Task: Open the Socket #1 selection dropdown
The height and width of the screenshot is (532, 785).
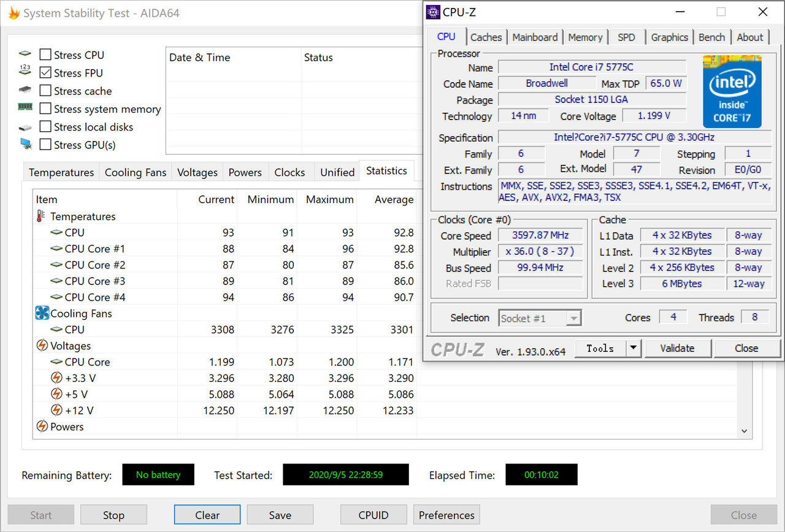Action: click(x=540, y=318)
